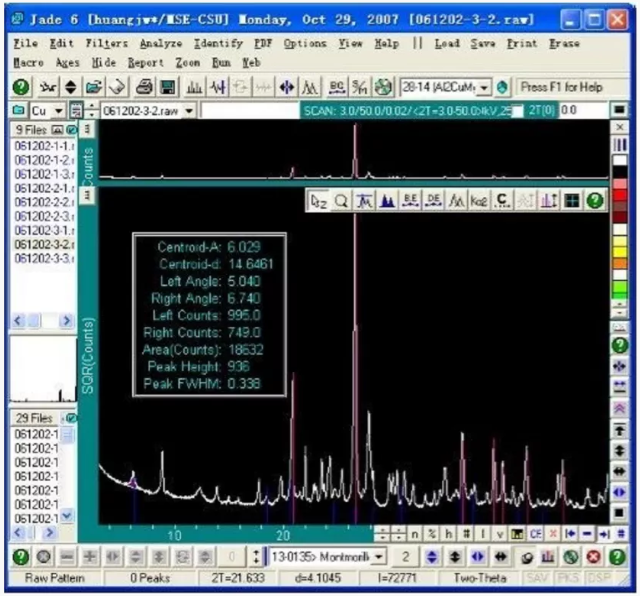The image size is (640, 596).
Task: Click the red X remove button below plot
Action: tap(553, 534)
